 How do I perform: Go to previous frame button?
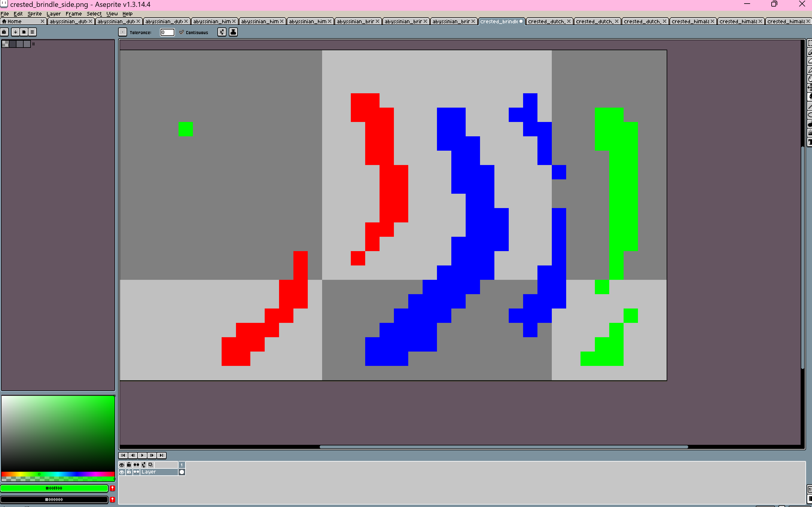[x=133, y=455]
